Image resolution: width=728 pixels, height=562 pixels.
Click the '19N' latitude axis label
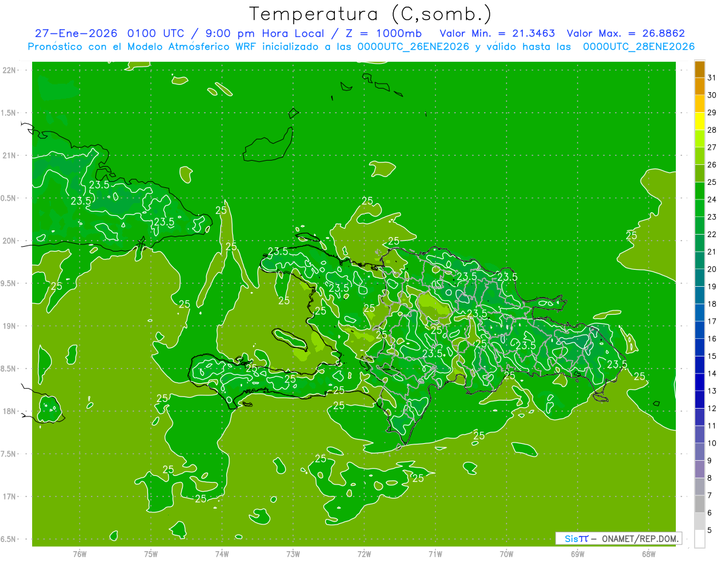[x=10, y=326]
